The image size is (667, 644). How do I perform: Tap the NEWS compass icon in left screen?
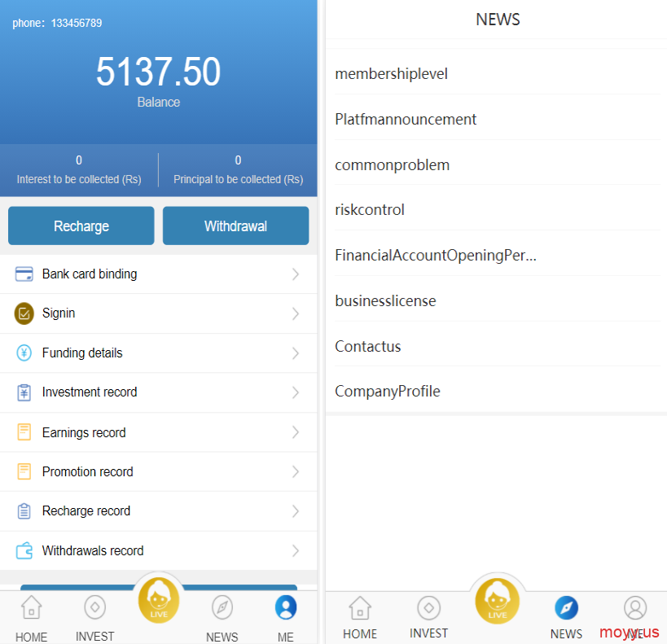(x=222, y=607)
